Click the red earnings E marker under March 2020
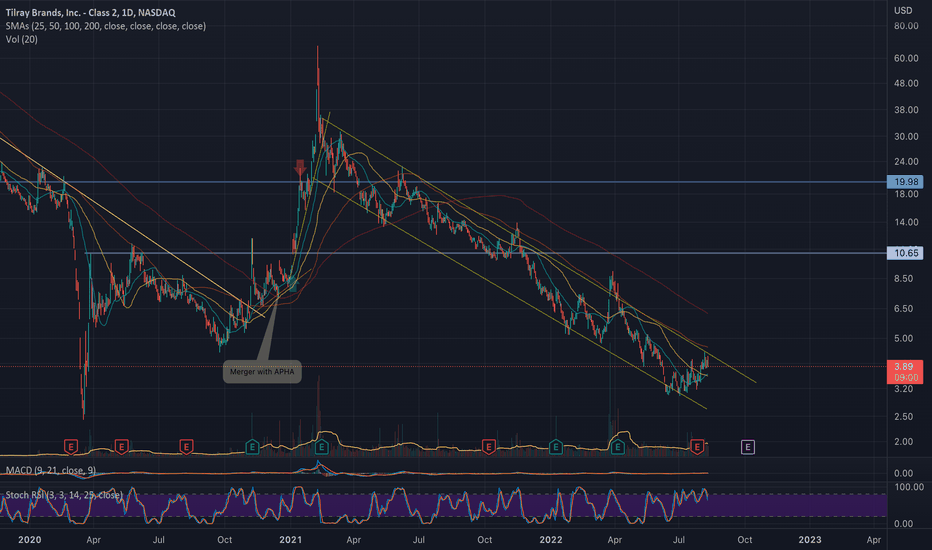The width and height of the screenshot is (932, 550). pos(71,447)
